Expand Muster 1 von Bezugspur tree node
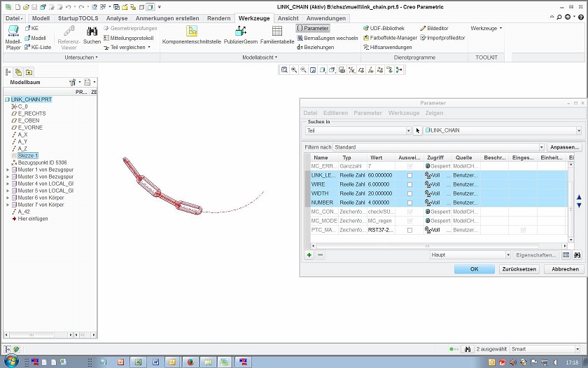 click(x=8, y=170)
